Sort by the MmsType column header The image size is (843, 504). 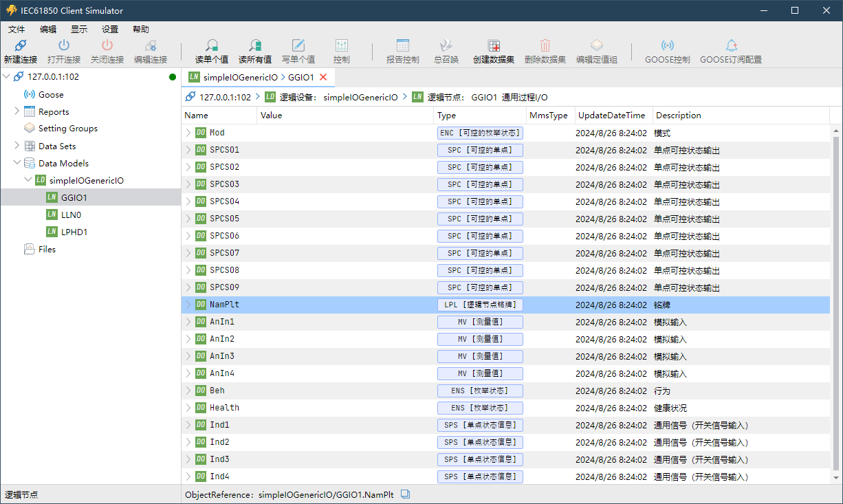click(x=551, y=115)
